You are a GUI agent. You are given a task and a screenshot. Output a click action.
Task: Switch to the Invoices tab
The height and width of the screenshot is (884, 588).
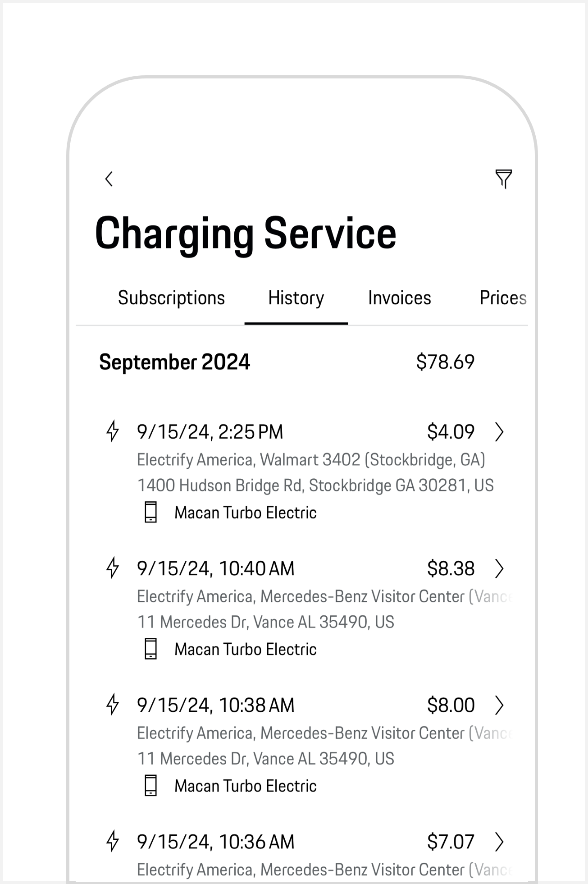click(x=399, y=298)
